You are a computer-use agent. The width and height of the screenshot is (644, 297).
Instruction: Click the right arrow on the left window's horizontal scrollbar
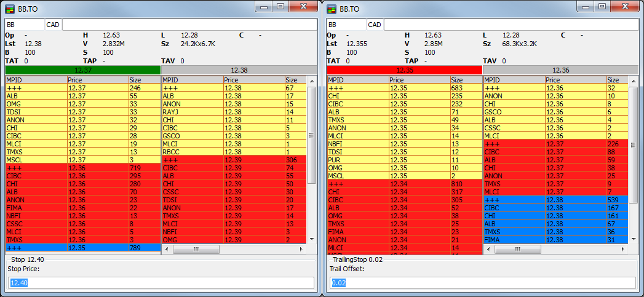[301, 250]
